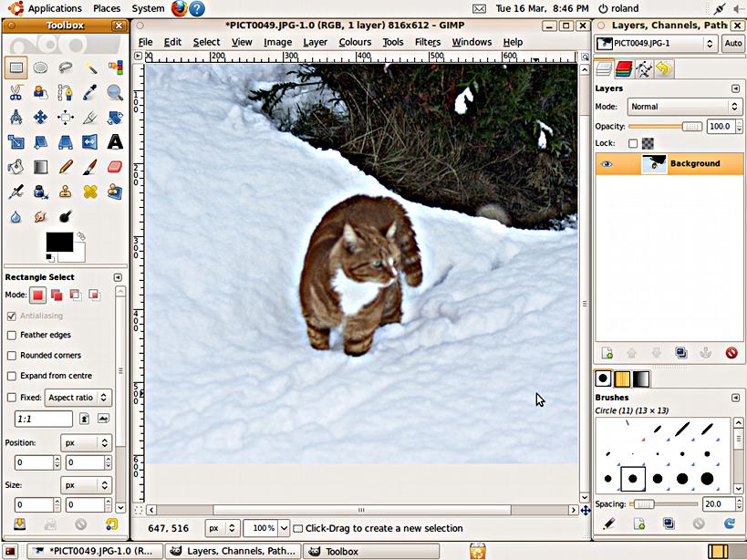Hide the Background layer with eye icon
The image size is (747, 560).
607,164
